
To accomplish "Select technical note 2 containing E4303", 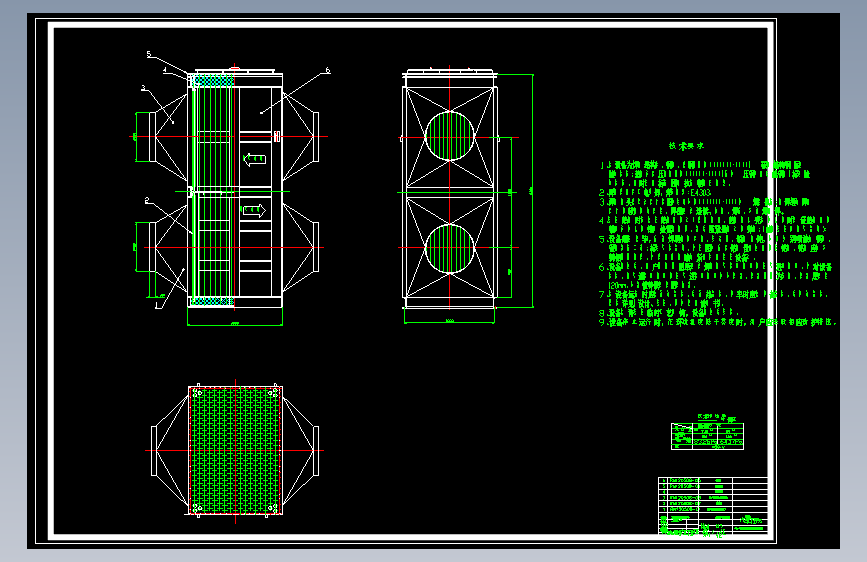I will pyautogui.click(x=655, y=192).
